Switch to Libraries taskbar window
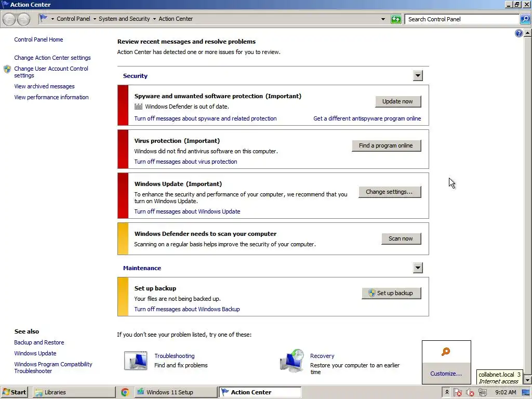The width and height of the screenshot is (532, 399). tap(74, 392)
